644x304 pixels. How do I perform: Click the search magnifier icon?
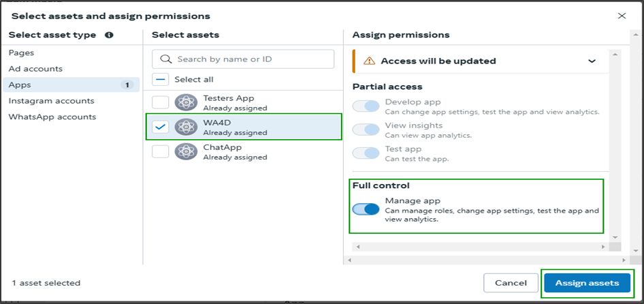(x=164, y=59)
